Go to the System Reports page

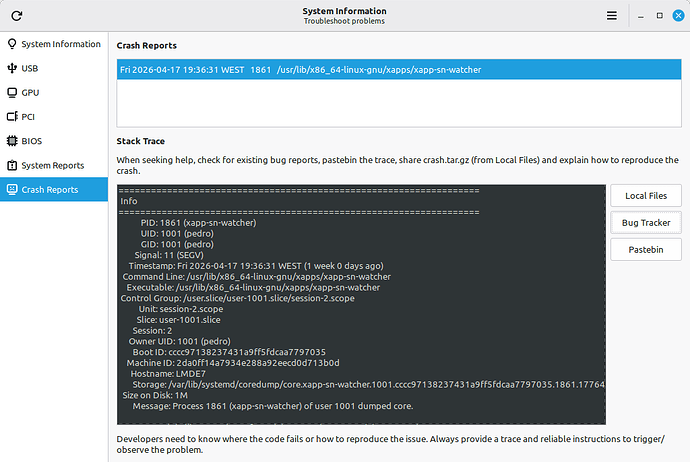click(53, 165)
